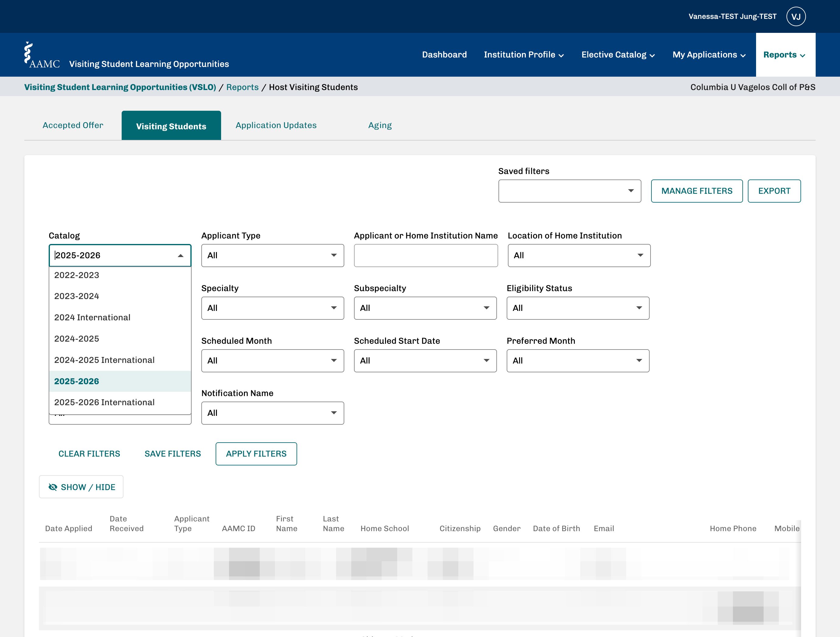Image resolution: width=840 pixels, height=637 pixels.
Task: Pick the 2025-2026 International catalog option
Action: 120,402
